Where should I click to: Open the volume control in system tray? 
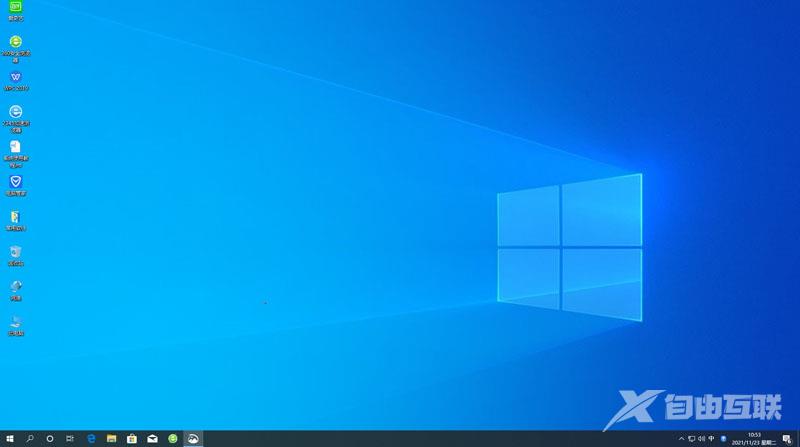700,438
